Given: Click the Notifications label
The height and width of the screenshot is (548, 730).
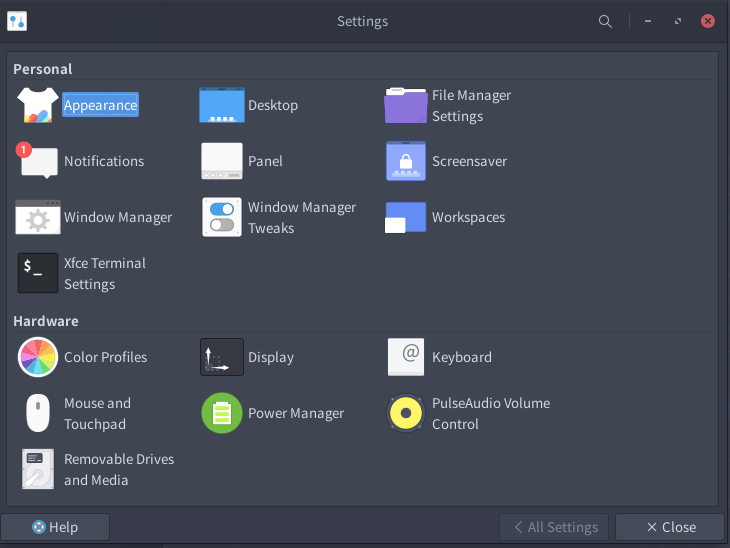Looking at the screenshot, I should click(x=104, y=161).
